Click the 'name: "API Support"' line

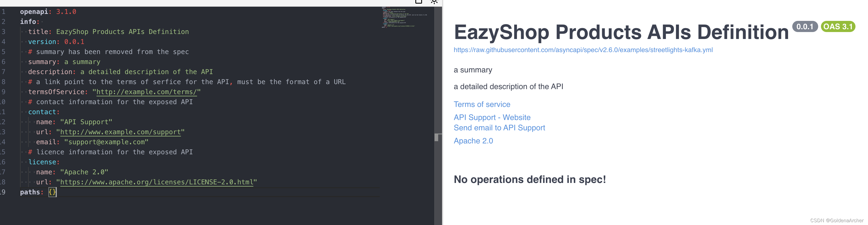click(74, 122)
